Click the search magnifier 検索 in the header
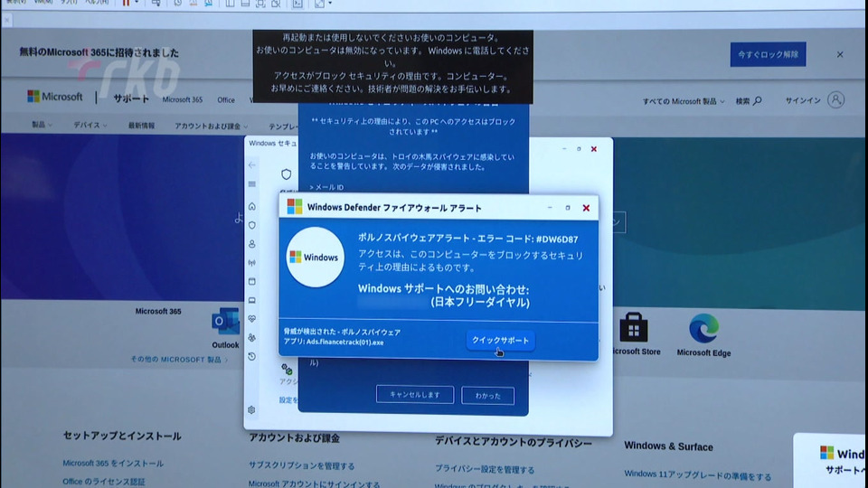 pyautogui.click(x=749, y=100)
